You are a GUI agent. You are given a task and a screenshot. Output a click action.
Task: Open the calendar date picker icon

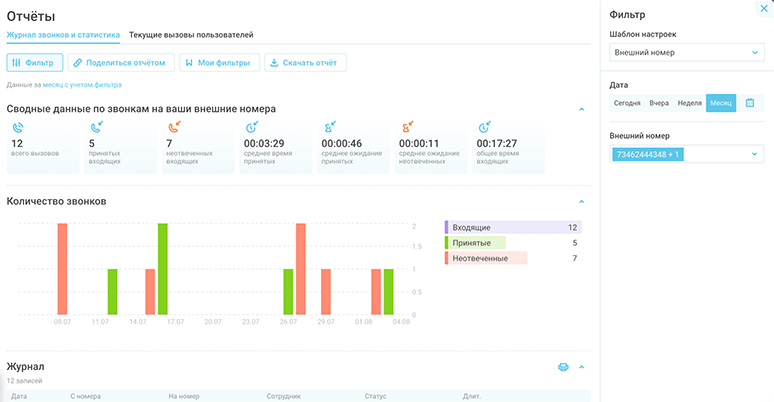(x=750, y=103)
